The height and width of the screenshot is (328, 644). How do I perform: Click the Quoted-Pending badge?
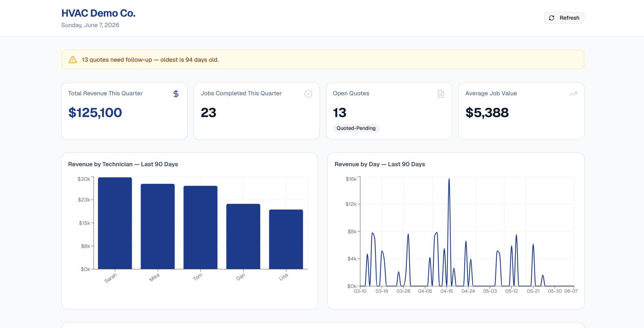click(356, 128)
